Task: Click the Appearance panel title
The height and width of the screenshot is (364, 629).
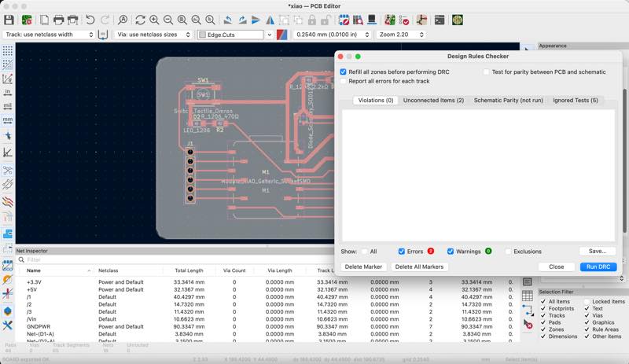Action: coord(553,46)
